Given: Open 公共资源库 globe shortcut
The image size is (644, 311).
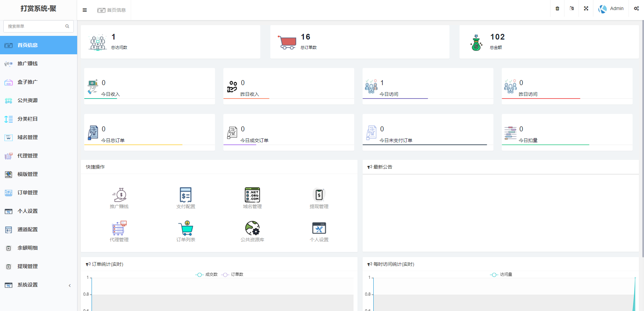Looking at the screenshot, I should tap(252, 228).
